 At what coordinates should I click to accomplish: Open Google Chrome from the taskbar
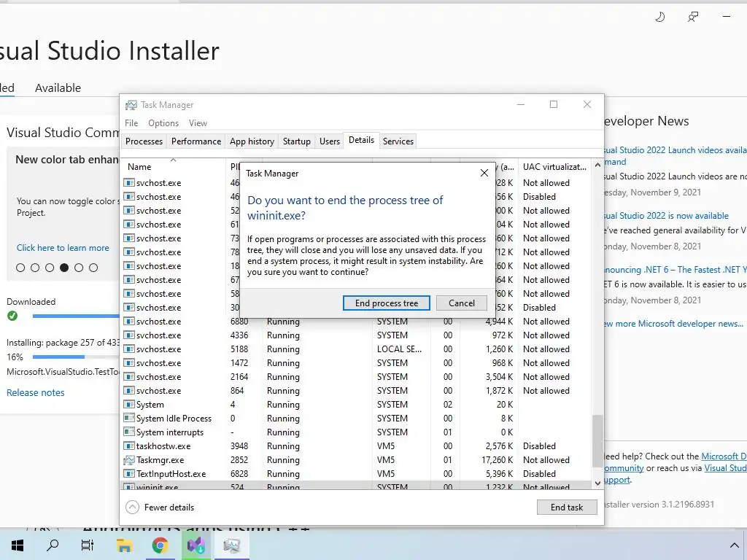click(x=160, y=545)
